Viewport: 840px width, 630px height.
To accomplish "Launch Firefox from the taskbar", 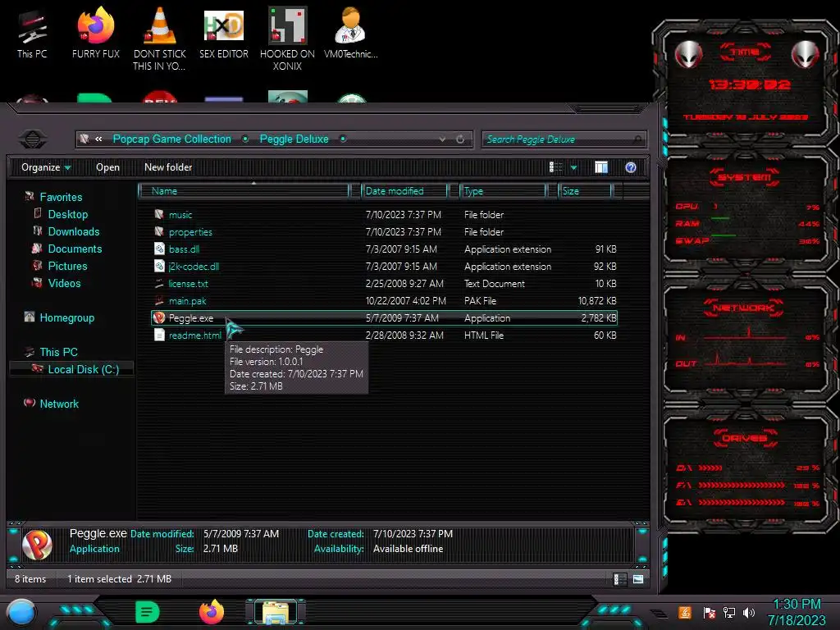I will [212, 612].
